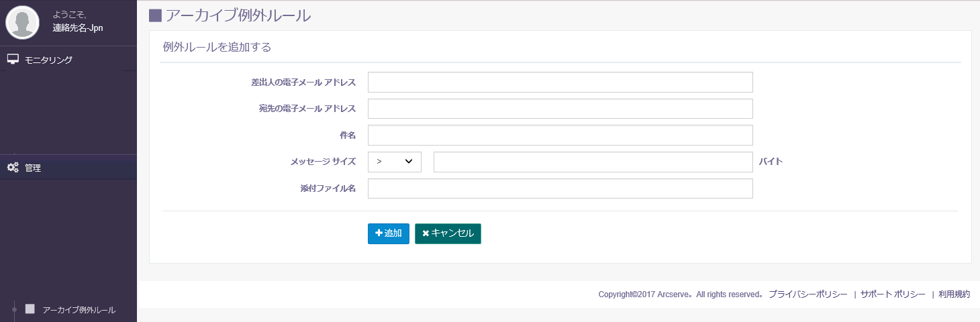The width and height of the screenshot is (980, 322).
Task: Focus the 添付ファイル名 input field
Action: click(x=560, y=189)
